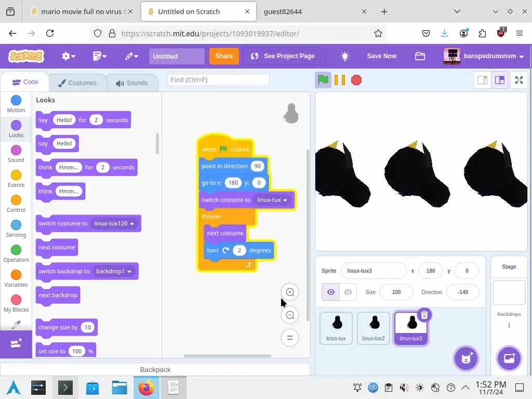Select the Looks block category

point(16,129)
